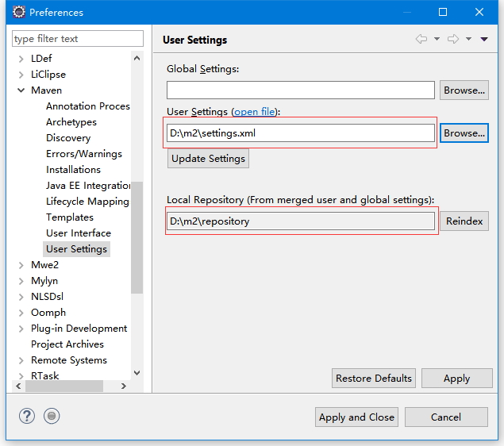Open forward history dropdown arrow
Viewport: 504px width, 446px height.
[x=468, y=39]
